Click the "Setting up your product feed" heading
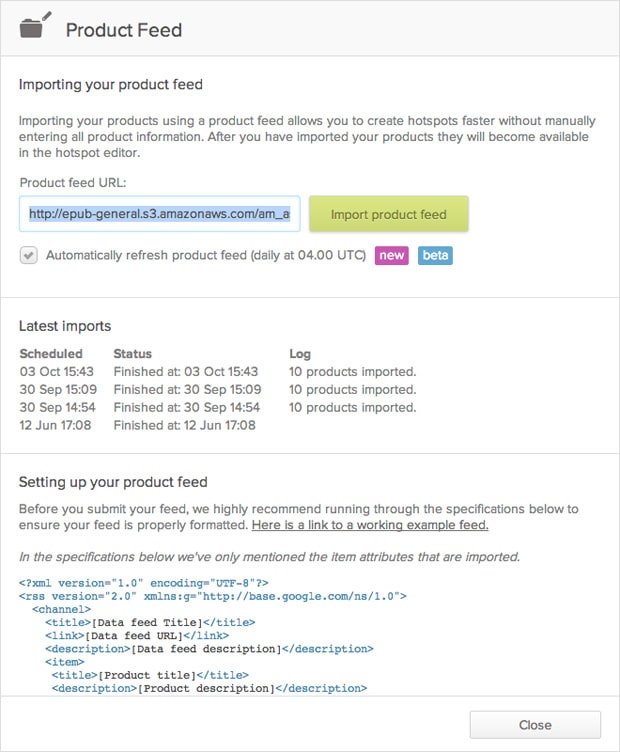 113,482
